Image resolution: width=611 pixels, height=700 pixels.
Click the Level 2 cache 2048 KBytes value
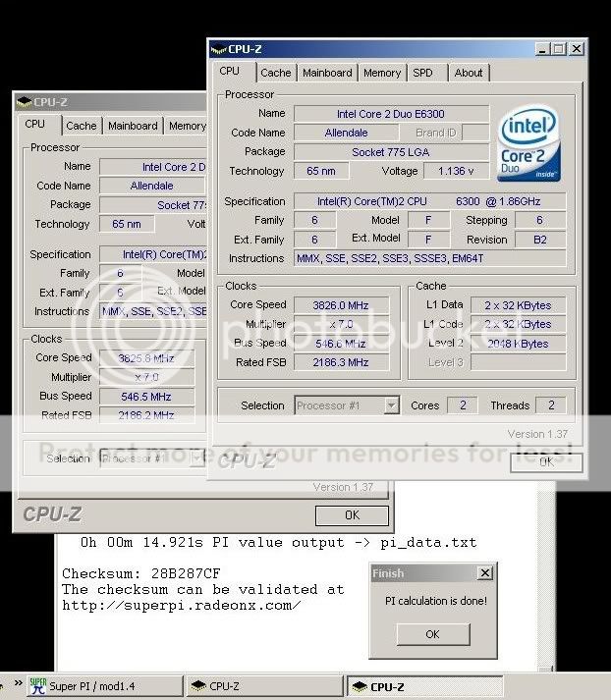pyautogui.click(x=518, y=344)
